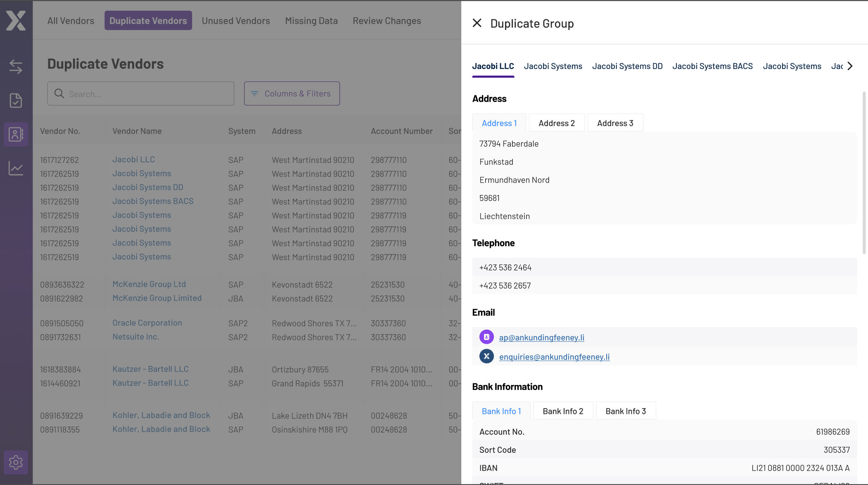Switch to Jacobi Systems BACS tab
The width and height of the screenshot is (868, 485).
[x=712, y=66]
